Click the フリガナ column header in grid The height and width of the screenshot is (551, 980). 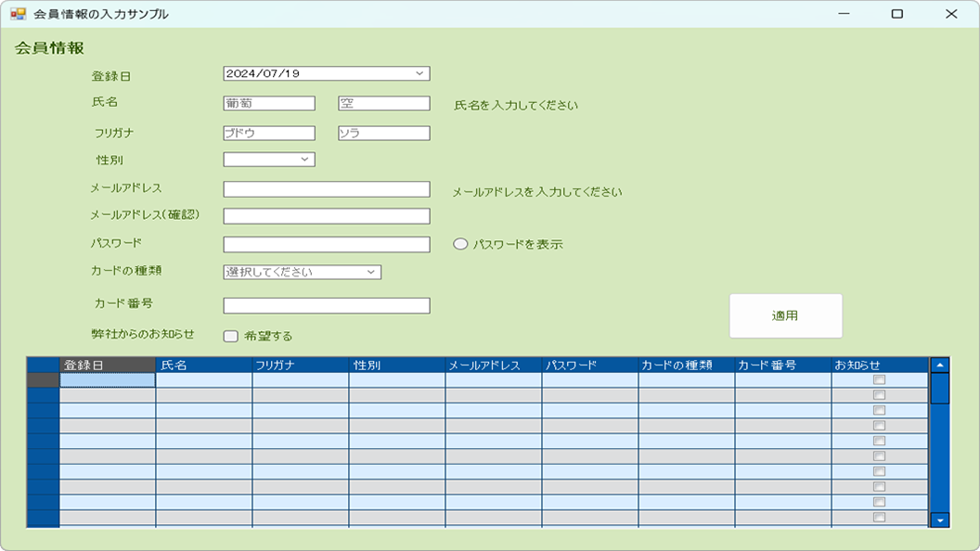click(x=301, y=365)
